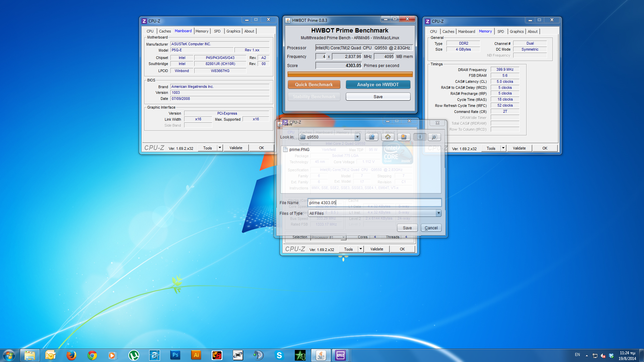The height and width of the screenshot is (362, 644).
Task: Cancel the Save file dialog
Action: tap(431, 228)
